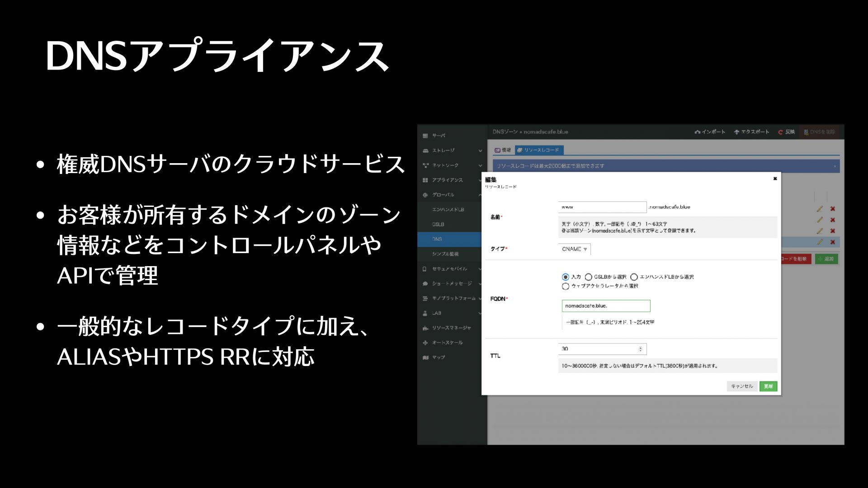Click the ネットワーク network icon

[425, 165]
